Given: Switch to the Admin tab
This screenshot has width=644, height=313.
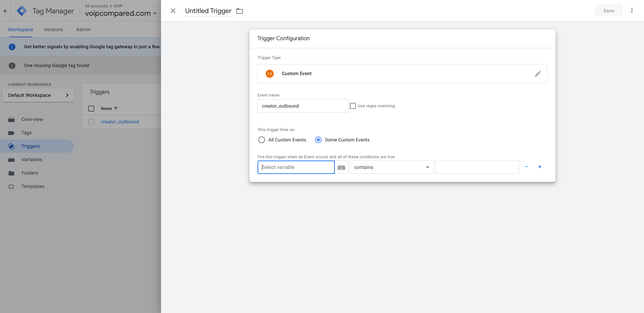Looking at the screenshot, I should (83, 29).
